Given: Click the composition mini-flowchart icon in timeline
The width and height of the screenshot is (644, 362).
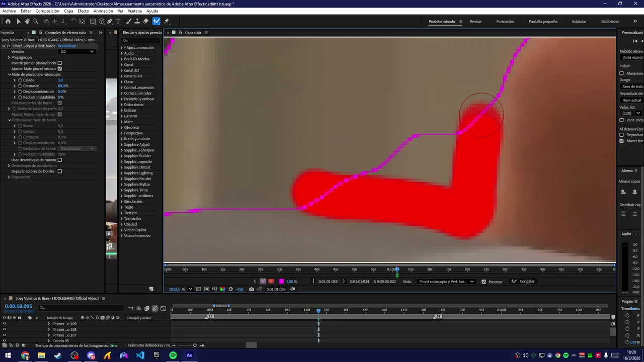Looking at the screenshot, I should coord(131,308).
